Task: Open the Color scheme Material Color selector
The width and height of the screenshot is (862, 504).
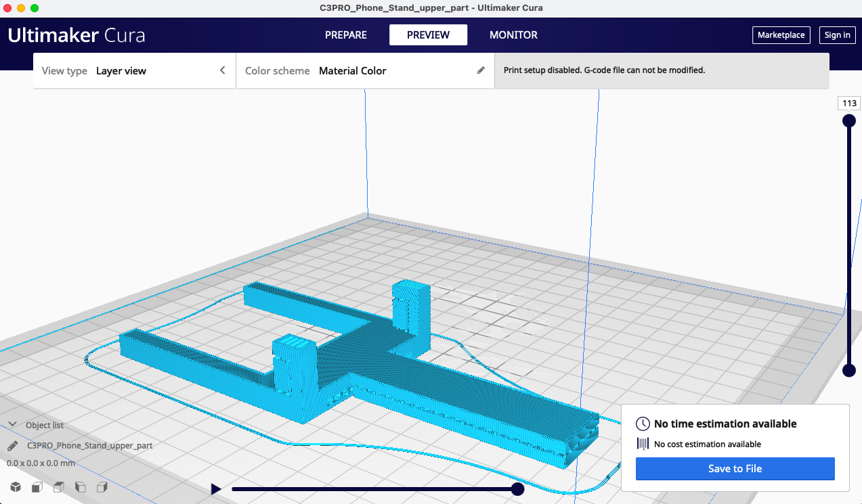Action: click(x=365, y=70)
